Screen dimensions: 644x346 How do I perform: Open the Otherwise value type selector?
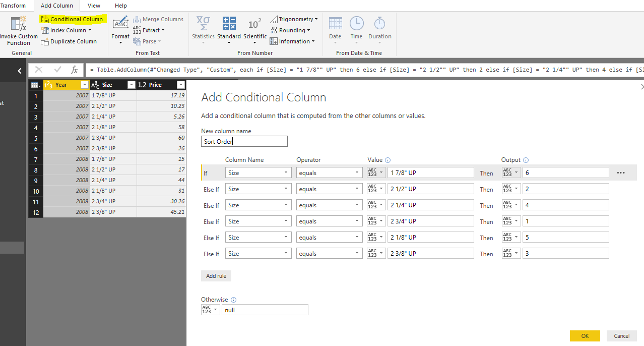click(x=210, y=310)
